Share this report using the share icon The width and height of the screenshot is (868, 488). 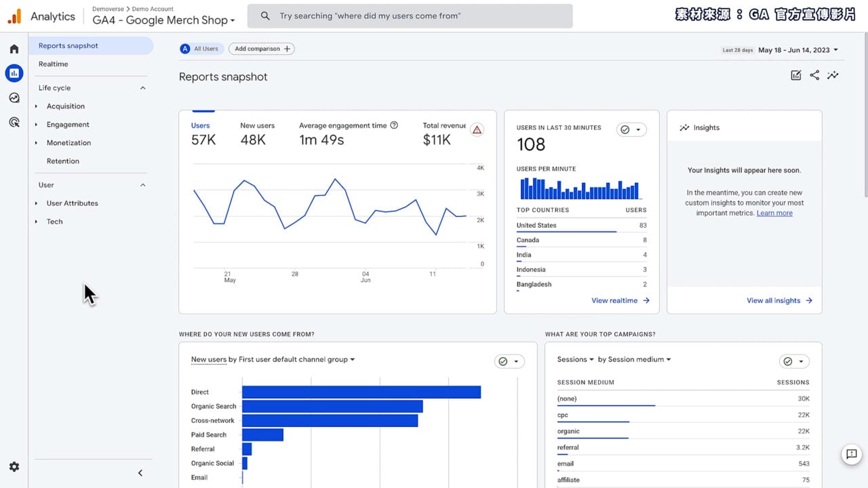coord(814,75)
